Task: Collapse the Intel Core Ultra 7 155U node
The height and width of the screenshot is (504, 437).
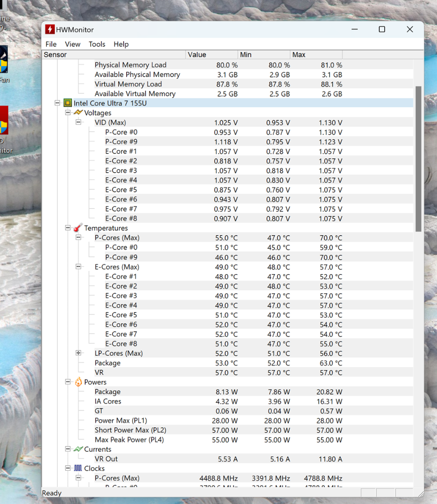Action: pyautogui.click(x=57, y=103)
